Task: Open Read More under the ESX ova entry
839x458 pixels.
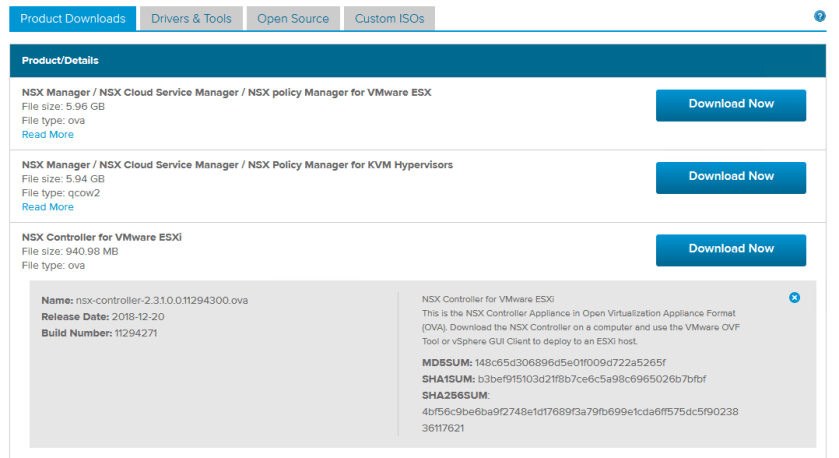Action: (x=48, y=135)
